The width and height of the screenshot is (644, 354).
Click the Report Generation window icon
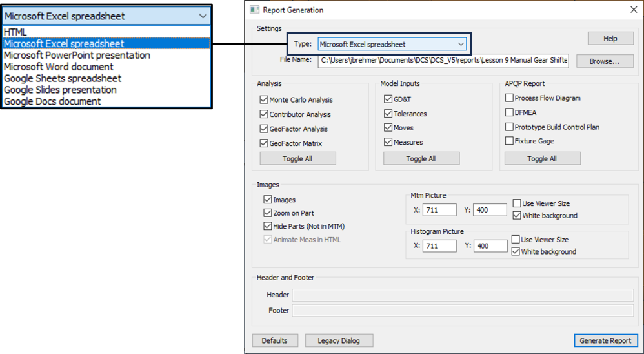tap(255, 10)
